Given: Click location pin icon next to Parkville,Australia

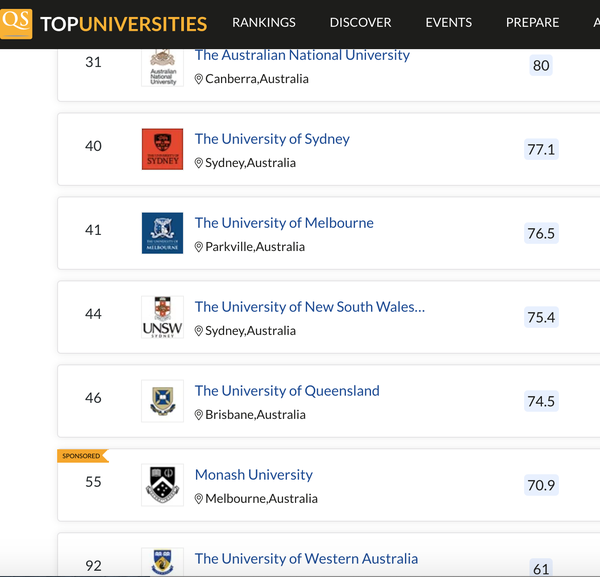Looking at the screenshot, I should [x=199, y=247].
